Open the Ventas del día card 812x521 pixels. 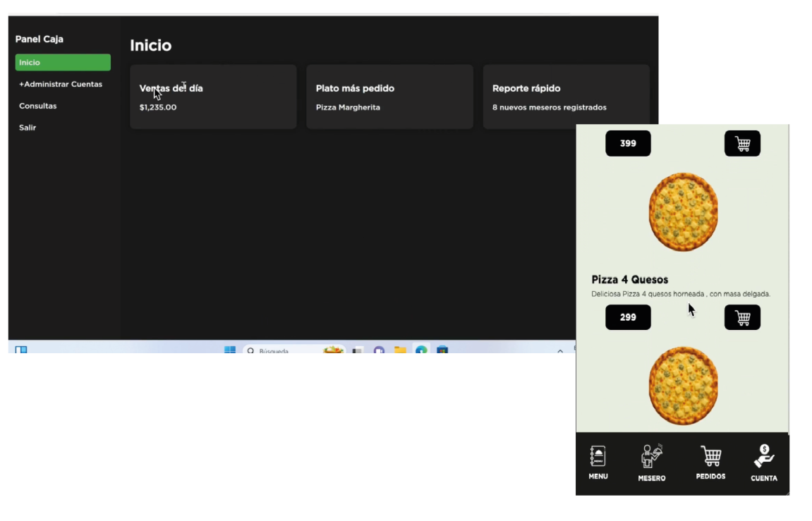213,97
